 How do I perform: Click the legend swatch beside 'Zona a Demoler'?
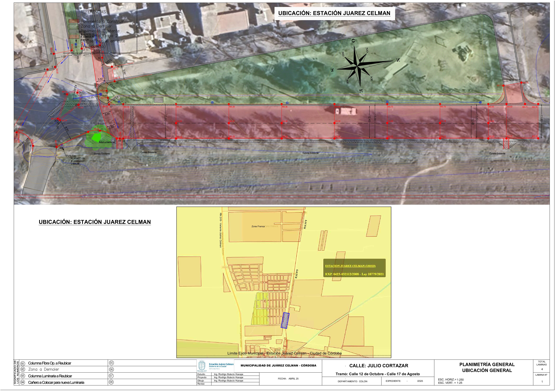[74, 26]
